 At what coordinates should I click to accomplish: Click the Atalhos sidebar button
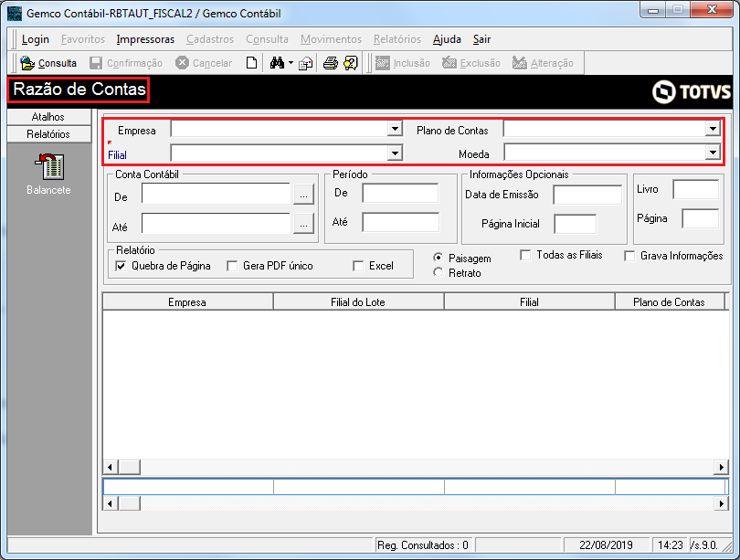[x=49, y=117]
